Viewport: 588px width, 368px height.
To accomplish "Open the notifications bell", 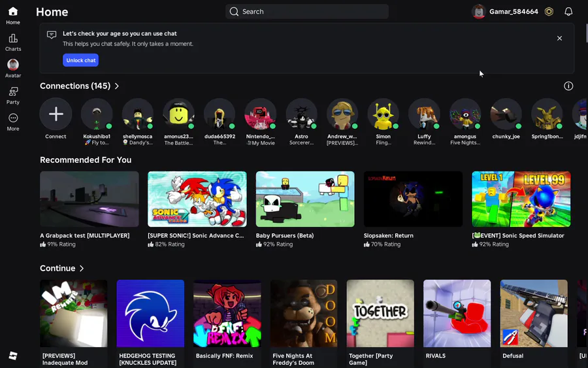I will [x=568, y=12].
